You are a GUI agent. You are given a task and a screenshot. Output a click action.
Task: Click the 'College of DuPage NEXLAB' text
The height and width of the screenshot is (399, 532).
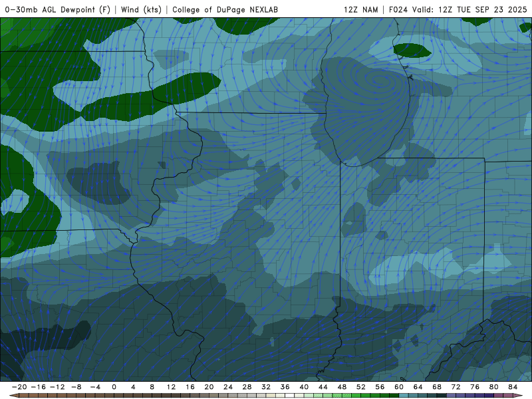(x=225, y=10)
